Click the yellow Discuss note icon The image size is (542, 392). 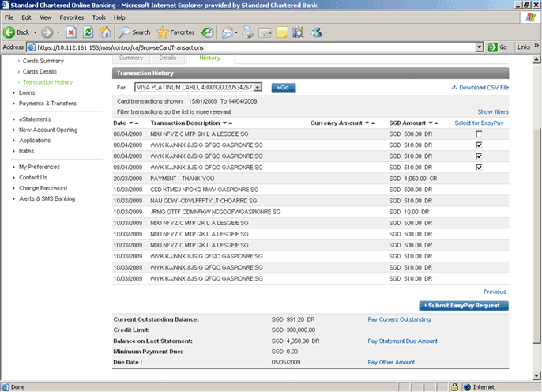pos(282,32)
